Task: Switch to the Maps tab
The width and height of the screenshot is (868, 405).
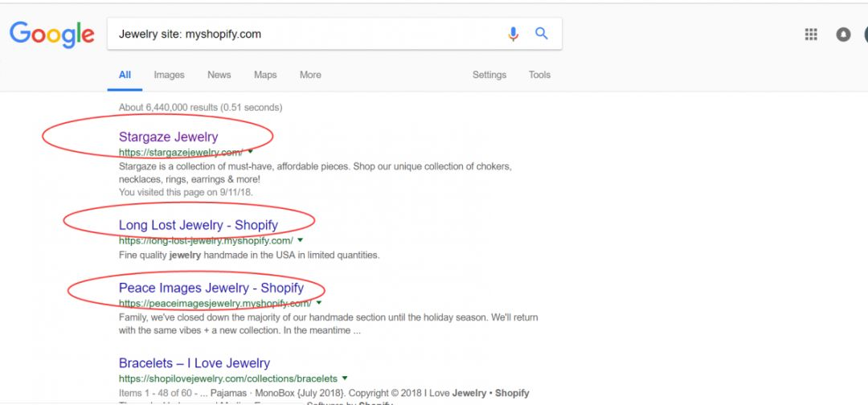Action: pos(265,75)
